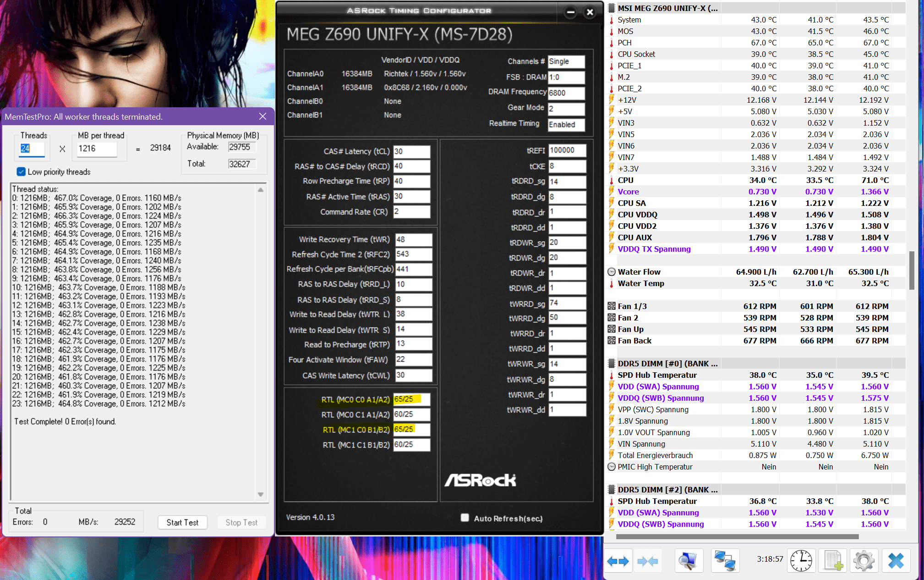Click the Total physical memory field
924x580 pixels.
pyautogui.click(x=241, y=164)
